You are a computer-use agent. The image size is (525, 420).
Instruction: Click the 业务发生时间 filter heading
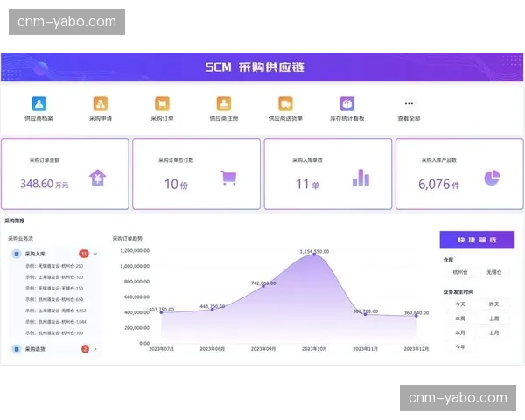[458, 292]
